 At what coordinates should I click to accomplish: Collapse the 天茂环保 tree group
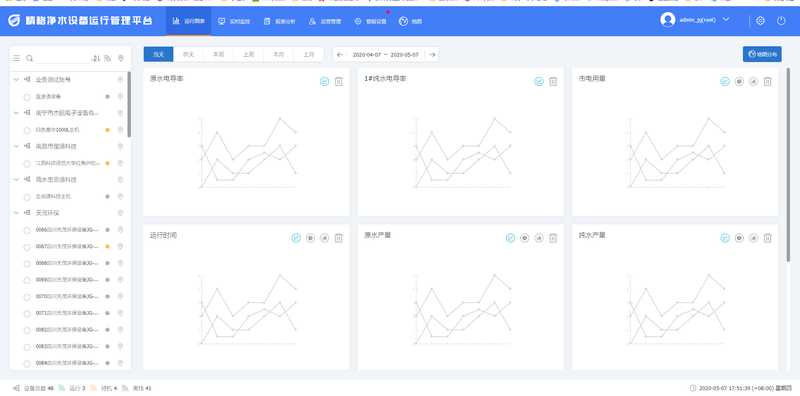click(16, 213)
